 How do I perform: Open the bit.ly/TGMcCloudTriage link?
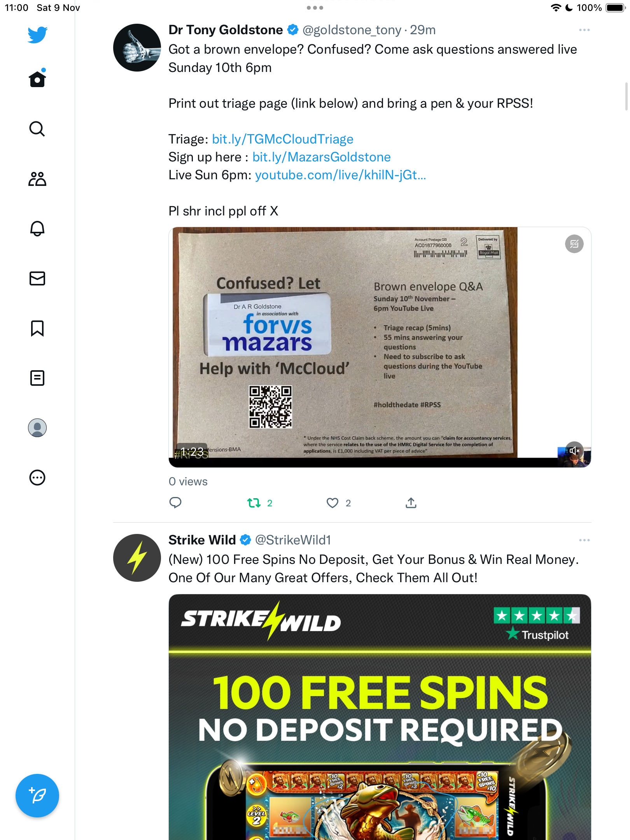(283, 139)
